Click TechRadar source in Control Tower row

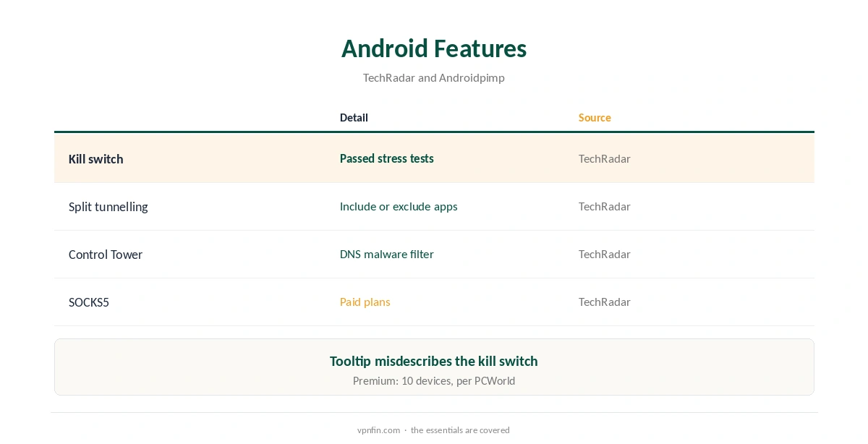point(605,254)
